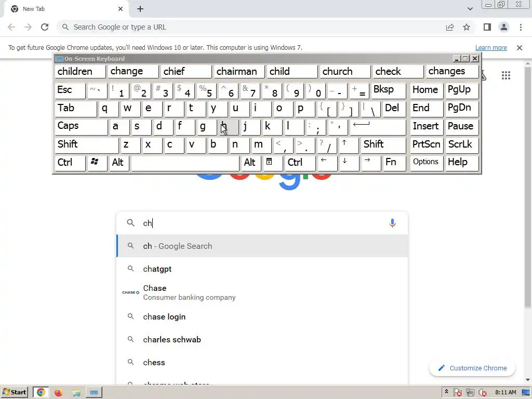Toggle the Fn key

coord(394,163)
